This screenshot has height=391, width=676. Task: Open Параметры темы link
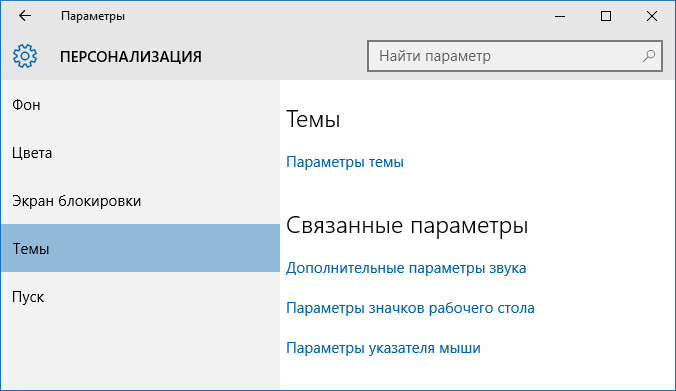pos(345,162)
